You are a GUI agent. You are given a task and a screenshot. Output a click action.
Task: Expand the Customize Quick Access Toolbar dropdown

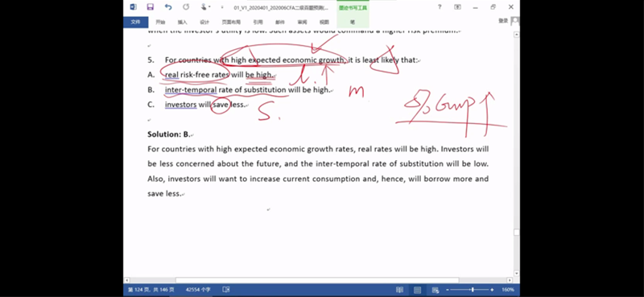[222, 7]
